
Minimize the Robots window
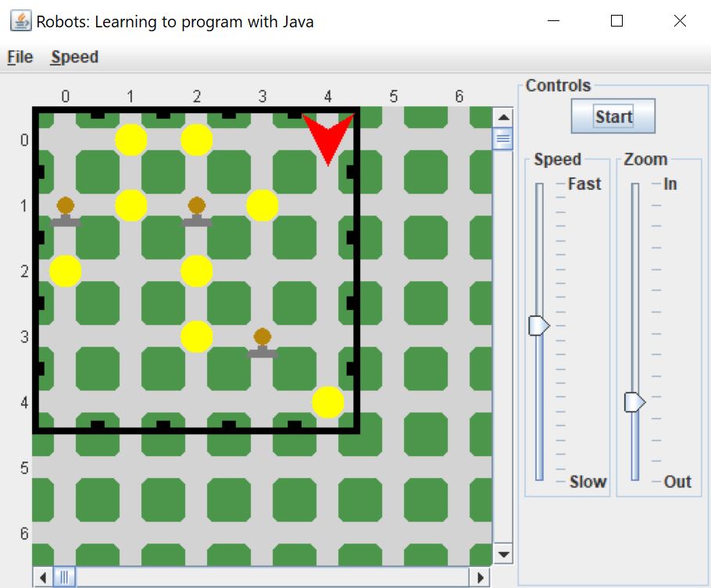[x=553, y=21]
